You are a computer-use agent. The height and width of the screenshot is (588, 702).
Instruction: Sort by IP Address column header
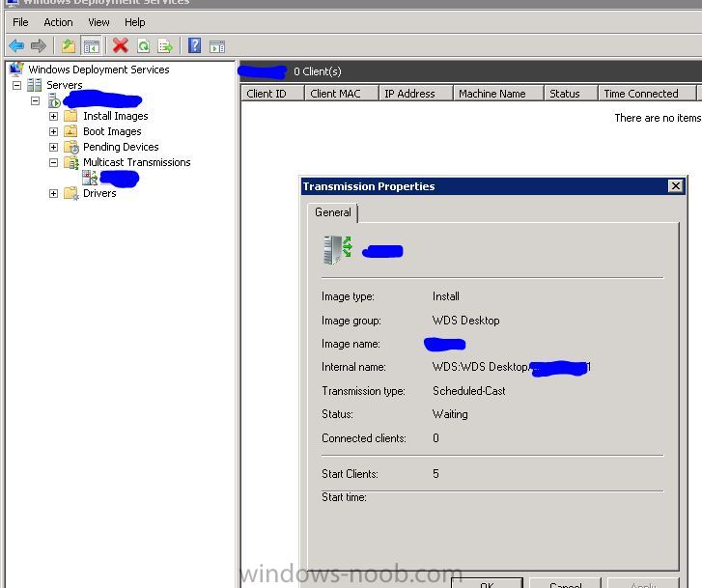pos(416,94)
